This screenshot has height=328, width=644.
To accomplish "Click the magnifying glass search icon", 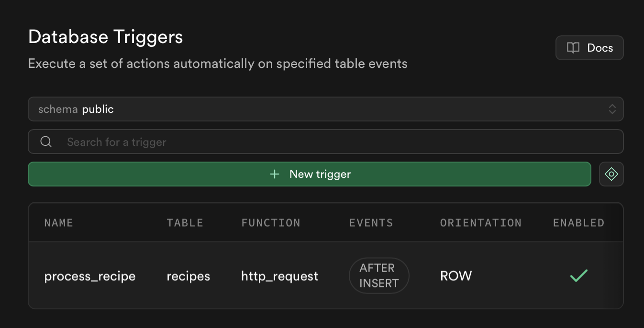I will pyautogui.click(x=46, y=142).
